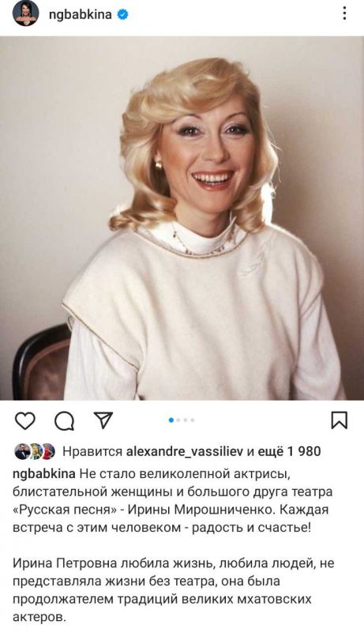Open the bold ngbabkina name in the caption
This screenshot has height=632, width=364.
[44, 474]
